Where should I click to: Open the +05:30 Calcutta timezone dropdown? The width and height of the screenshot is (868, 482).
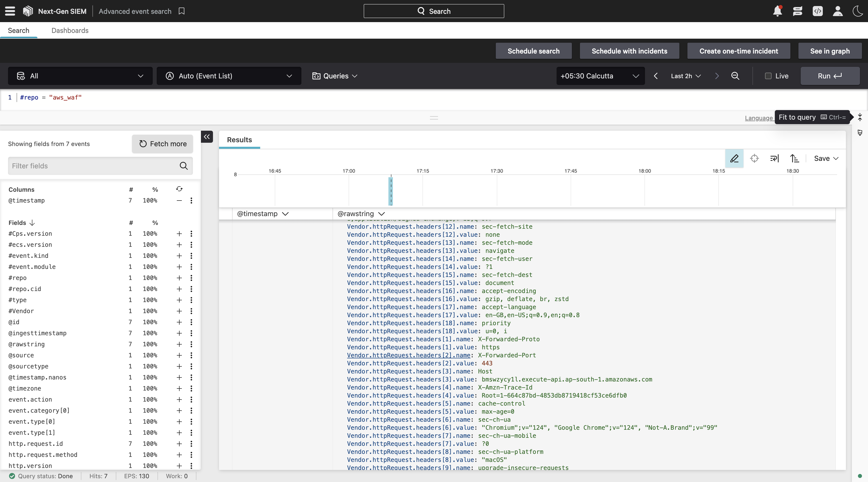point(600,76)
